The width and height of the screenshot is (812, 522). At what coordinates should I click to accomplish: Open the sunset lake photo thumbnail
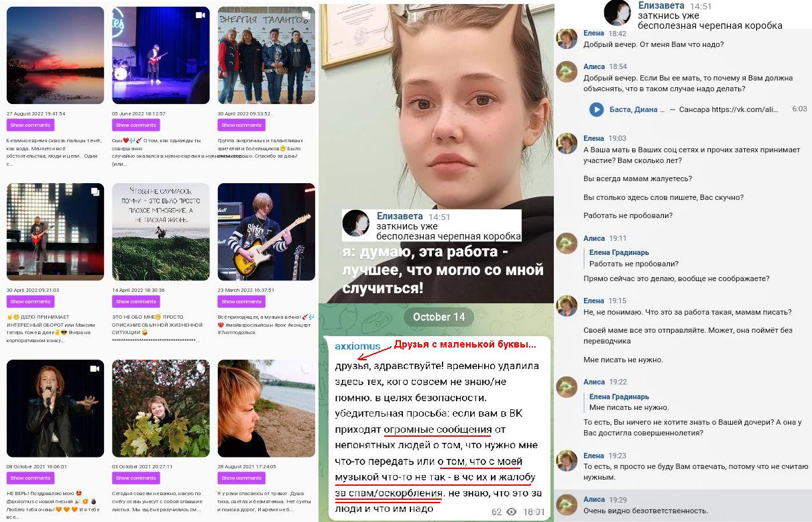55,55
